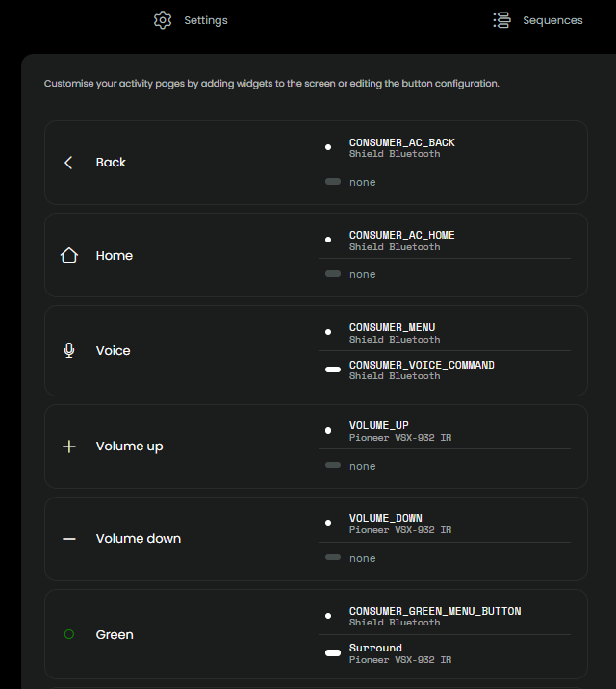Click the Back arrow icon

[x=68, y=163]
